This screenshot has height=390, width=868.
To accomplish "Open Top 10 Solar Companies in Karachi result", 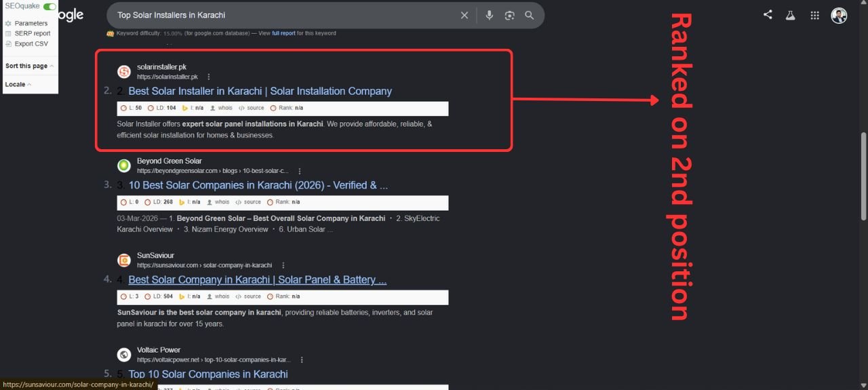I will click(x=208, y=374).
